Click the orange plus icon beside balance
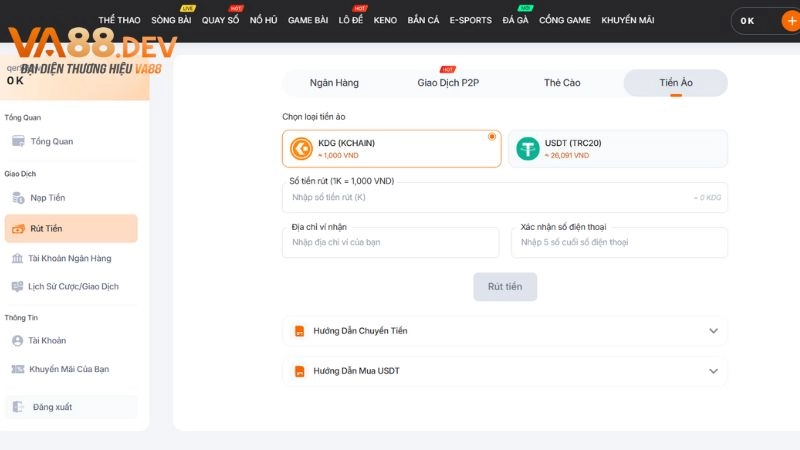Screen dimensions: 800x450 (789, 20)
